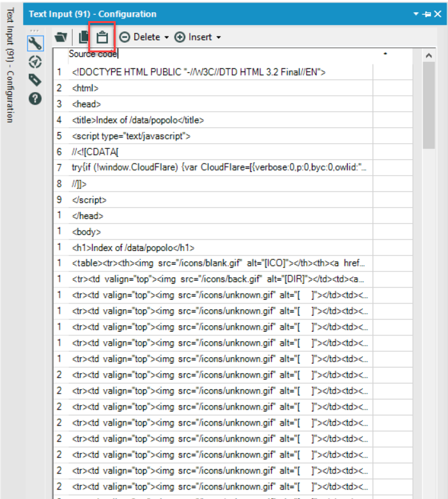The image size is (448, 499).
Task: Select the table row with blank.gif
Action: 220,263
